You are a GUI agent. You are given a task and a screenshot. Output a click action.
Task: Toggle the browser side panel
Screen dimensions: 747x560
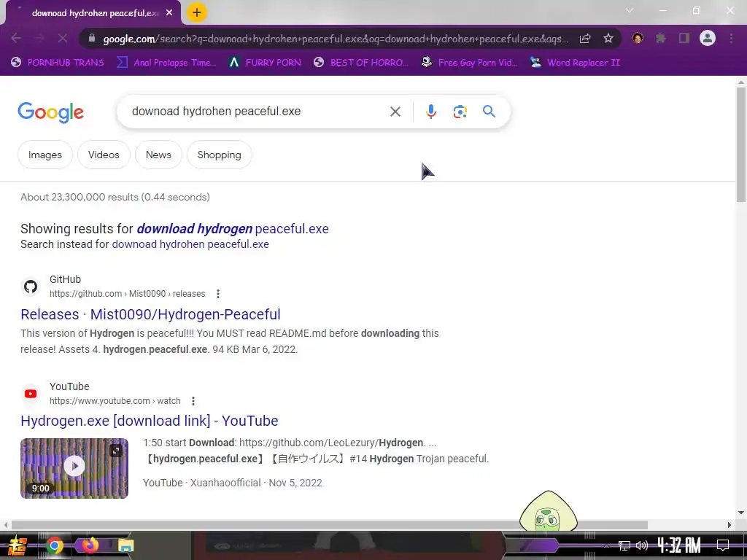(684, 38)
